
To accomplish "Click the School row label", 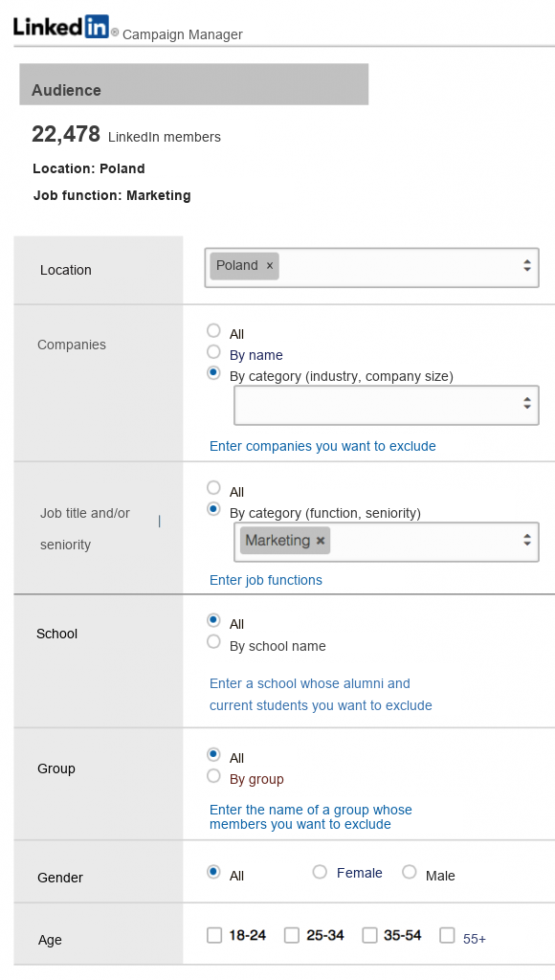I will coord(56,634).
